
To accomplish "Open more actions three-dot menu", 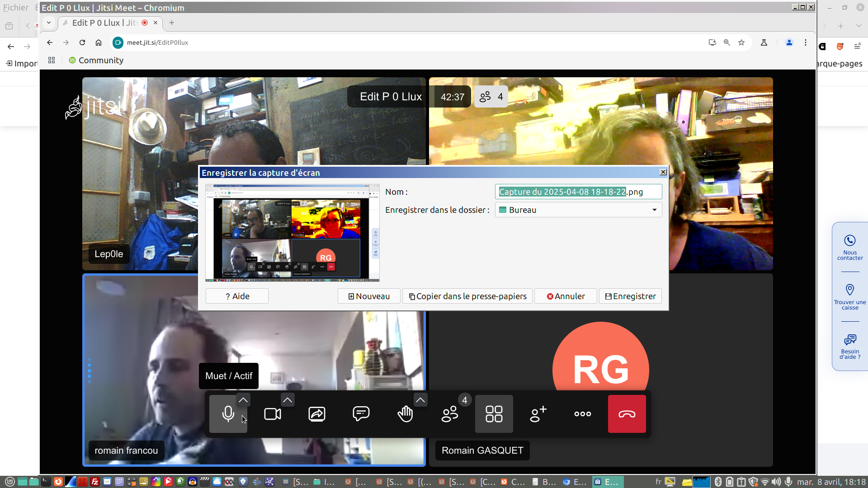I will click(x=582, y=414).
